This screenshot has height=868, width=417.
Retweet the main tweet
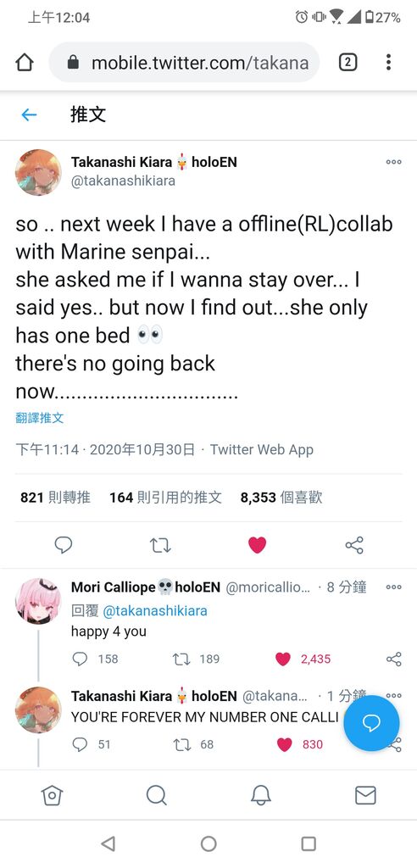[160, 545]
